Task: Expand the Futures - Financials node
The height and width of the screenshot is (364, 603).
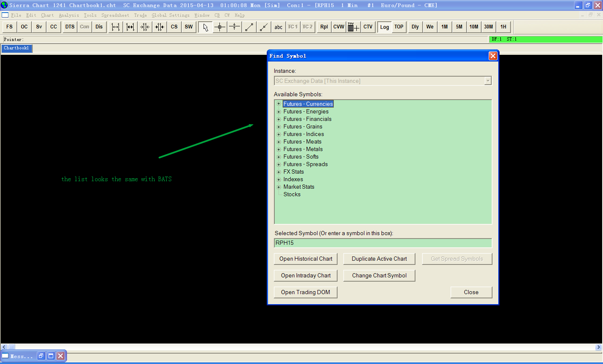Action: point(278,119)
